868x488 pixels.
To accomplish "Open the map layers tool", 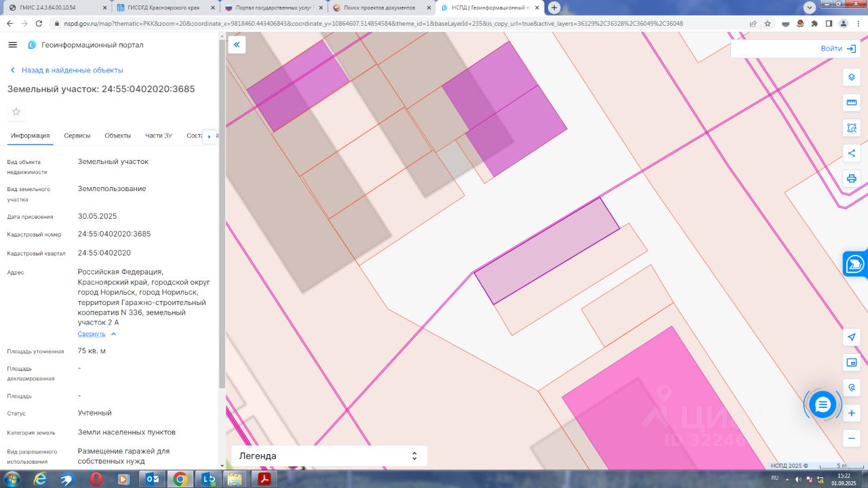I will pos(852,77).
